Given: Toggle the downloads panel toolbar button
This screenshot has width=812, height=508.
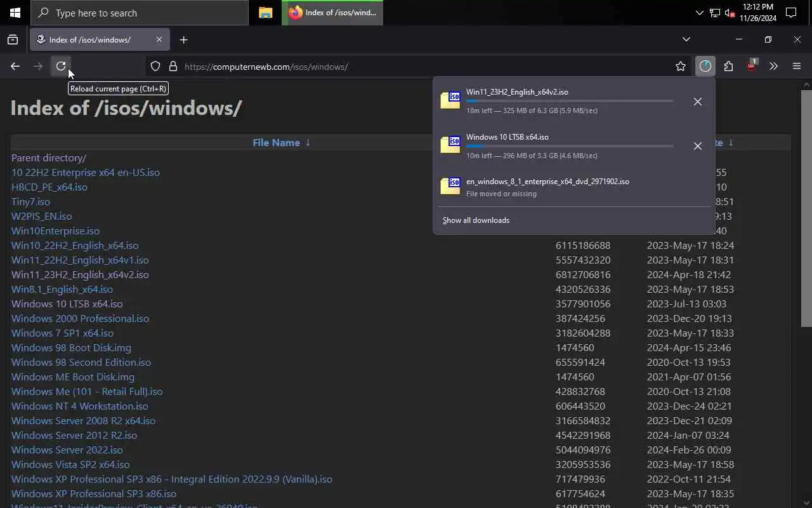Looking at the screenshot, I should tap(705, 66).
